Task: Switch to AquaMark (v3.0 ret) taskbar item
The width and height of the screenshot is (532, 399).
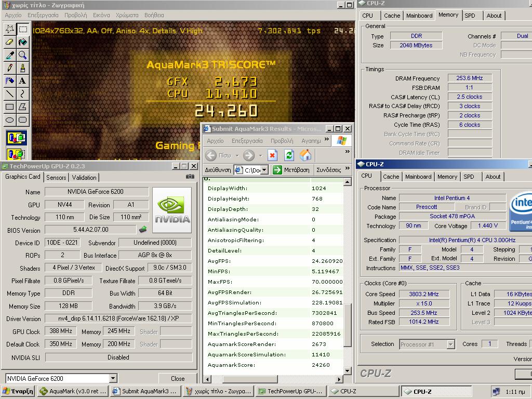Action: click(x=73, y=391)
